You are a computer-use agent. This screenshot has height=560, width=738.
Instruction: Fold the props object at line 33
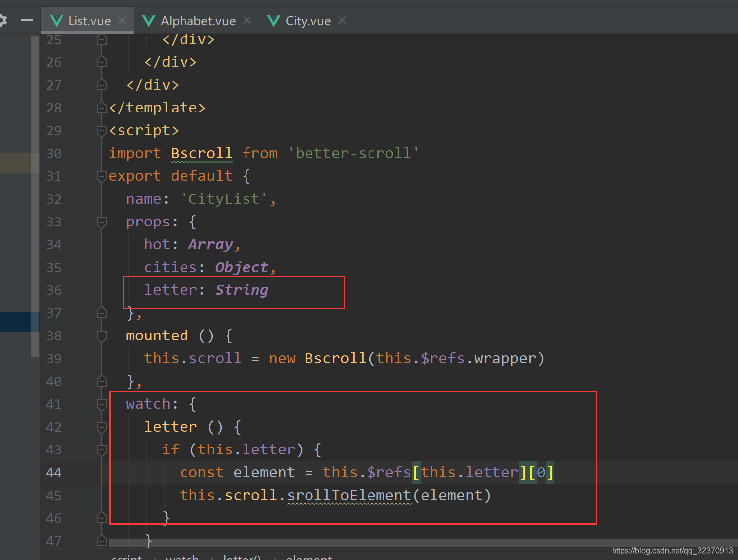pos(102,222)
